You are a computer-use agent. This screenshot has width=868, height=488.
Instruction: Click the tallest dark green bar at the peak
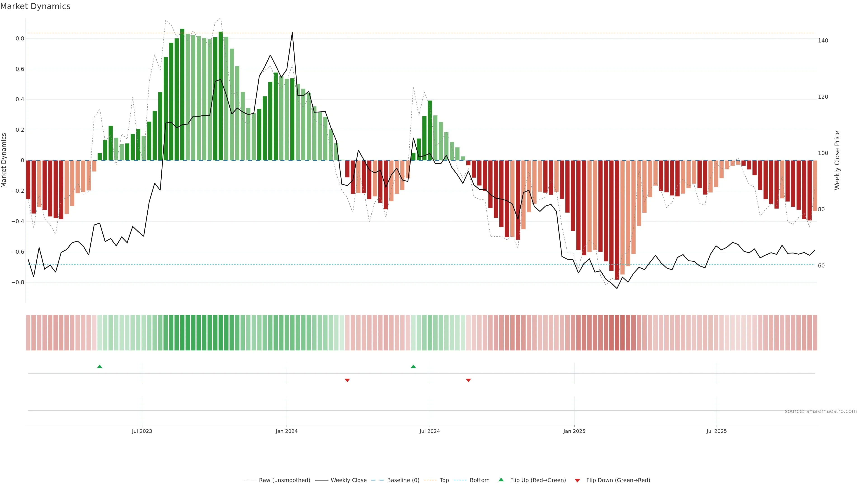[x=182, y=94]
